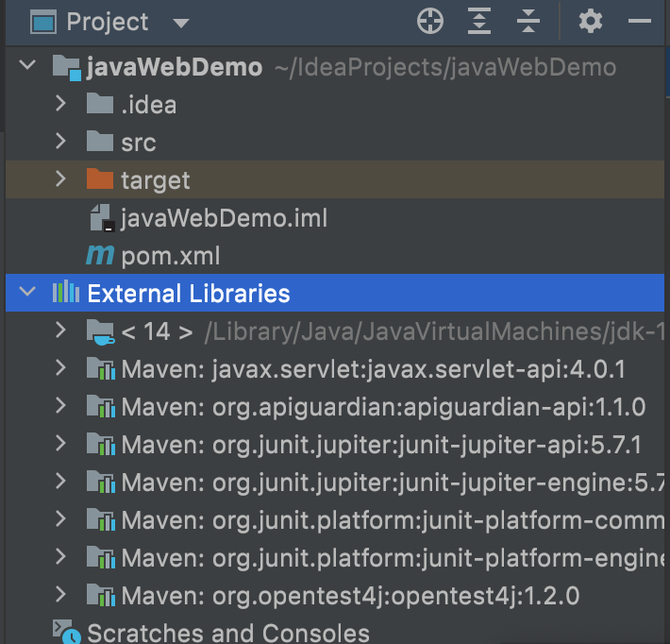Click the Expand All toolbar icon
The height and width of the screenshot is (644, 670).
(479, 21)
